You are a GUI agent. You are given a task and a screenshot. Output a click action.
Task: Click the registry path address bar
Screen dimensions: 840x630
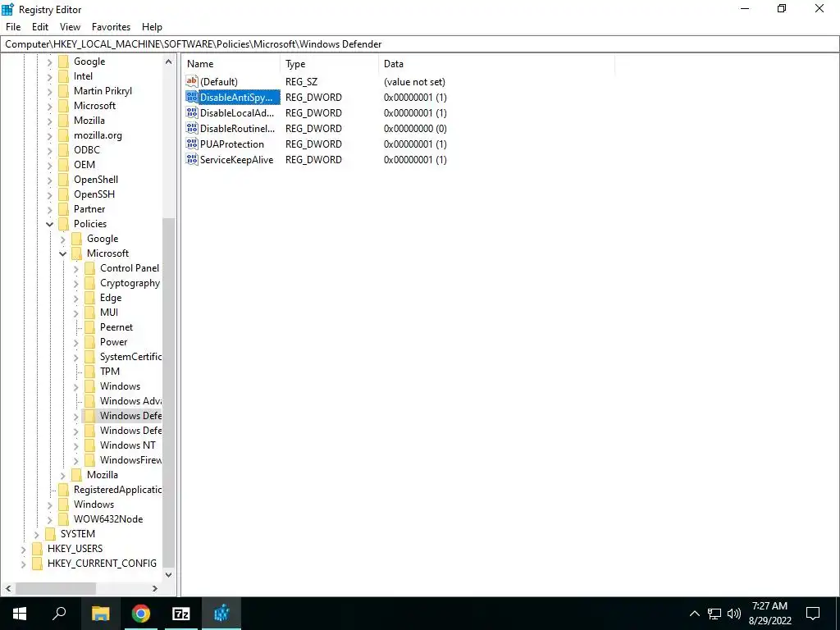pos(420,44)
